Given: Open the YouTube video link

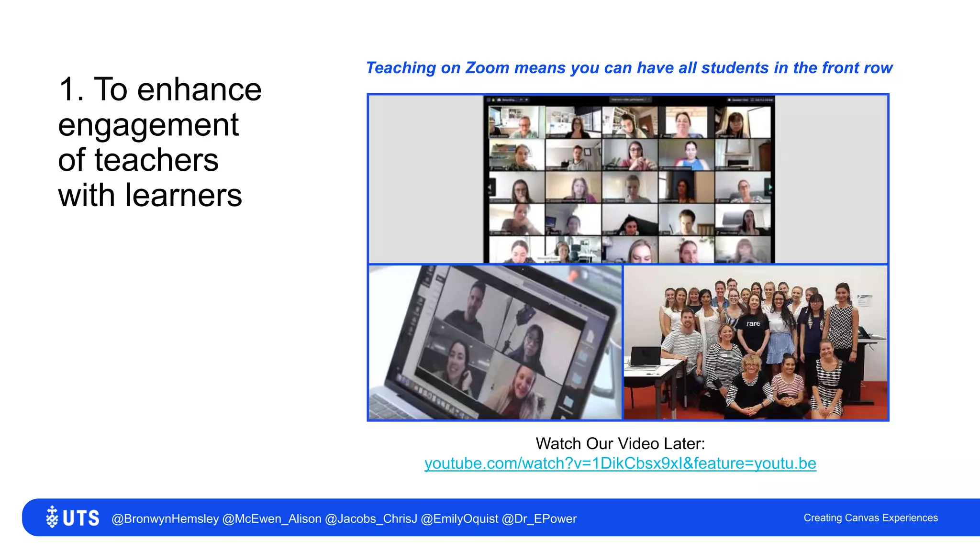Looking at the screenshot, I should 620,463.
